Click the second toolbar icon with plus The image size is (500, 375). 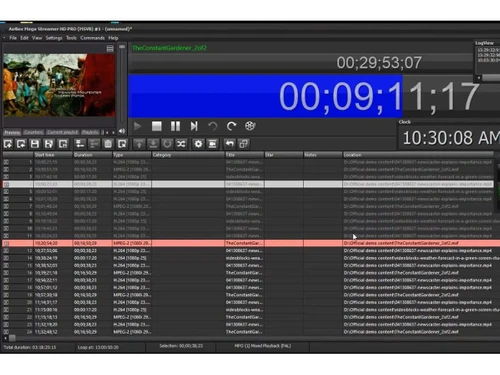(x=21, y=144)
